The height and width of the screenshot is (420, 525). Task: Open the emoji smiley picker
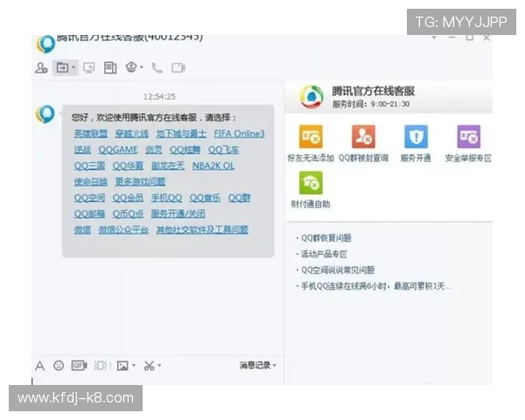point(59,366)
